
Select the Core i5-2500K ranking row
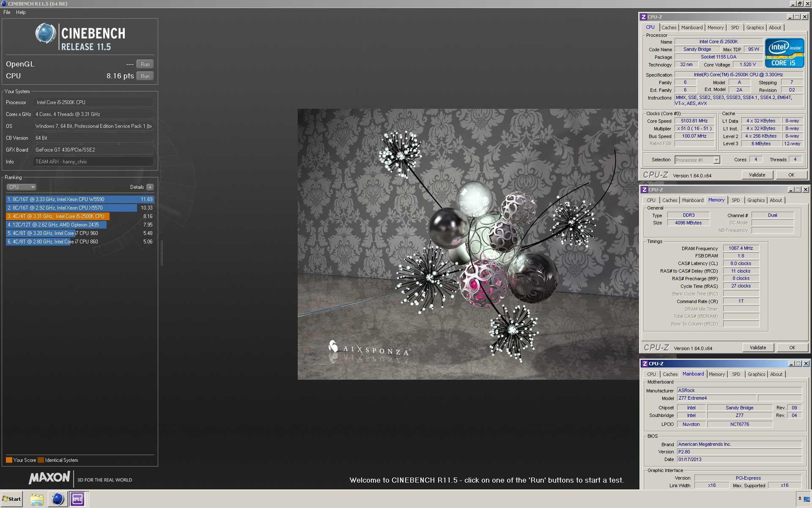[80, 216]
